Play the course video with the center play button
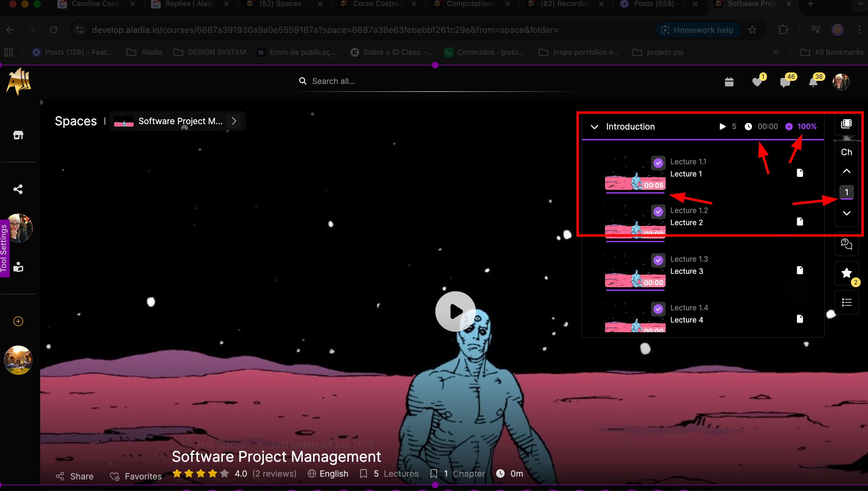Viewport: 868px width, 491px height. pyautogui.click(x=455, y=312)
